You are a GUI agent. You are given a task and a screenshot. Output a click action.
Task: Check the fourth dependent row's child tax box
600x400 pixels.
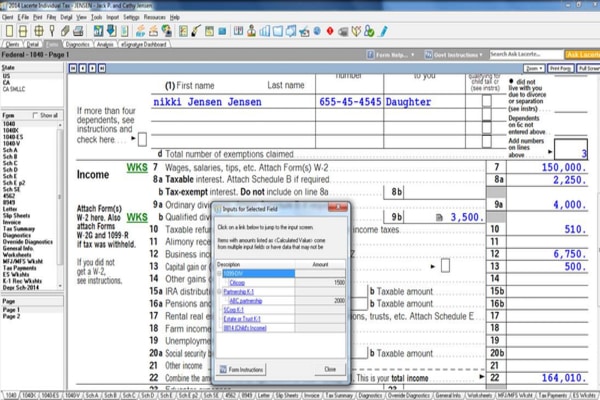pyautogui.click(x=486, y=141)
